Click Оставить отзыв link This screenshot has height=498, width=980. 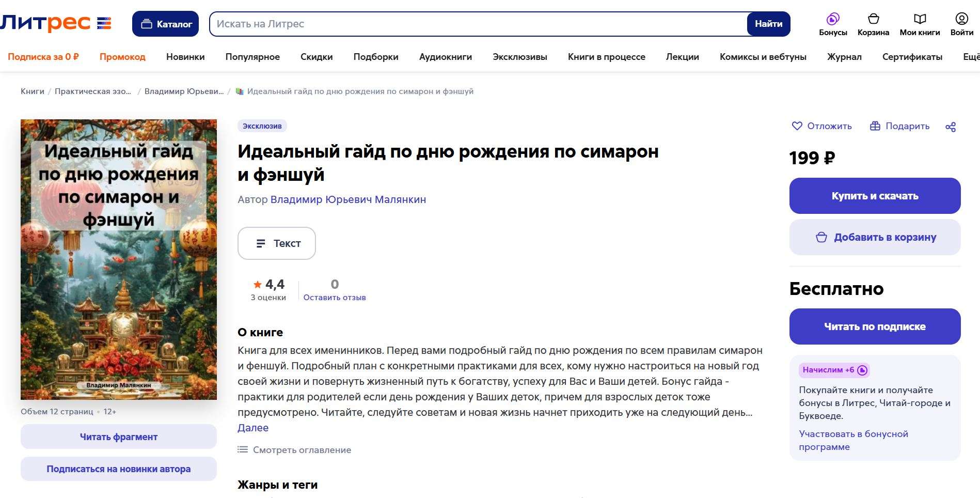pyautogui.click(x=335, y=298)
